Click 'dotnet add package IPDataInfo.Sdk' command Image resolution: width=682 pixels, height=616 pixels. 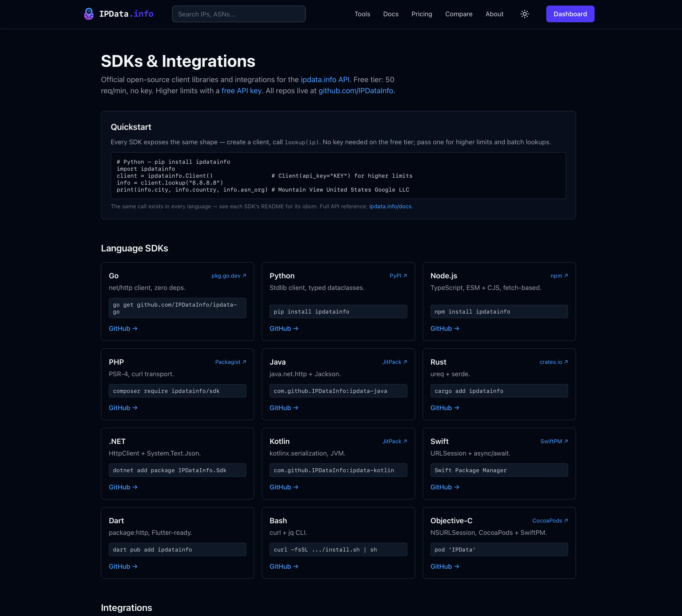(177, 470)
